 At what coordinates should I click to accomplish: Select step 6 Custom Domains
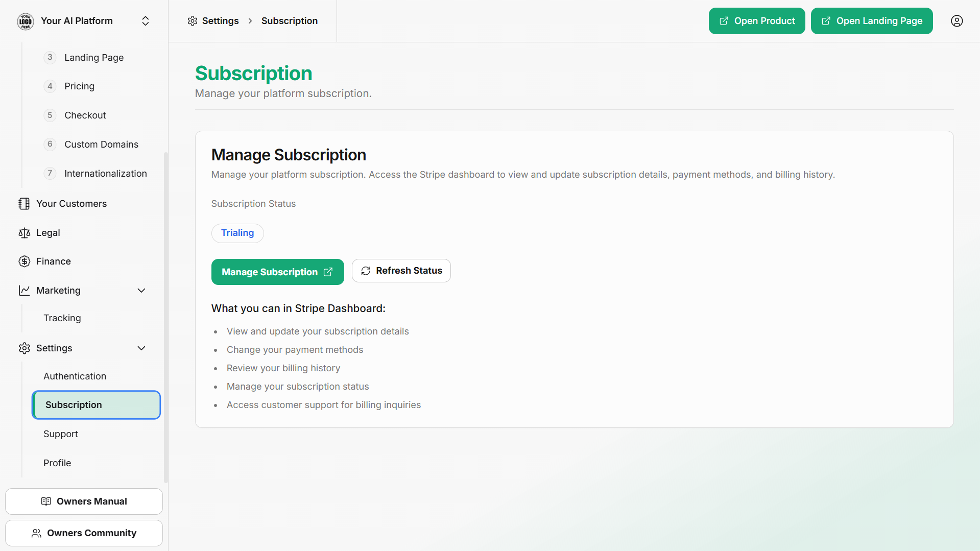click(101, 145)
